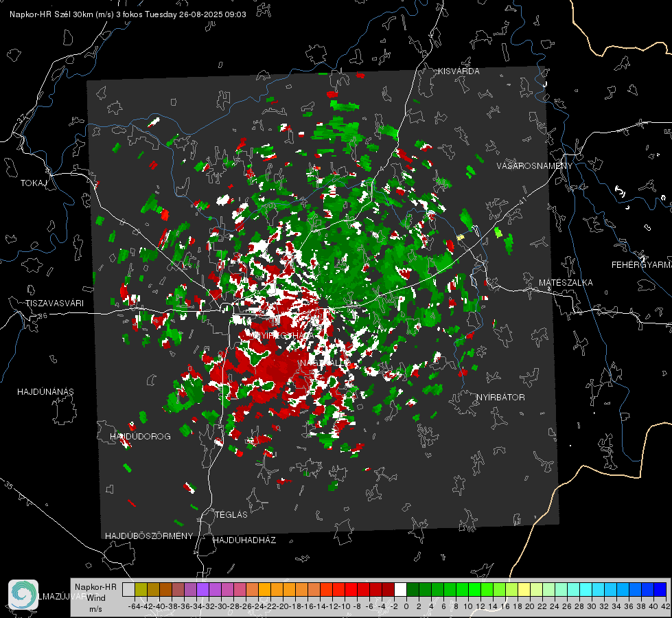
Task: Click the road number 35 label
Action: [9, 485]
